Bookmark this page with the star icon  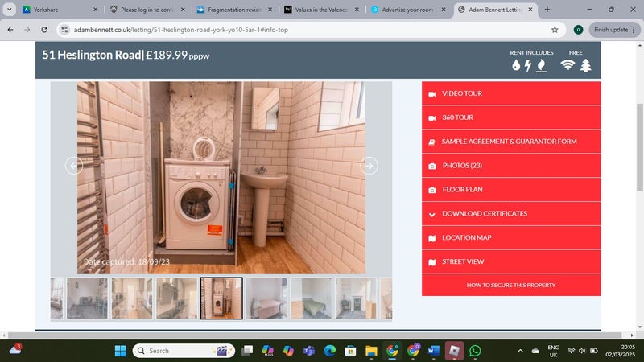tap(555, 30)
